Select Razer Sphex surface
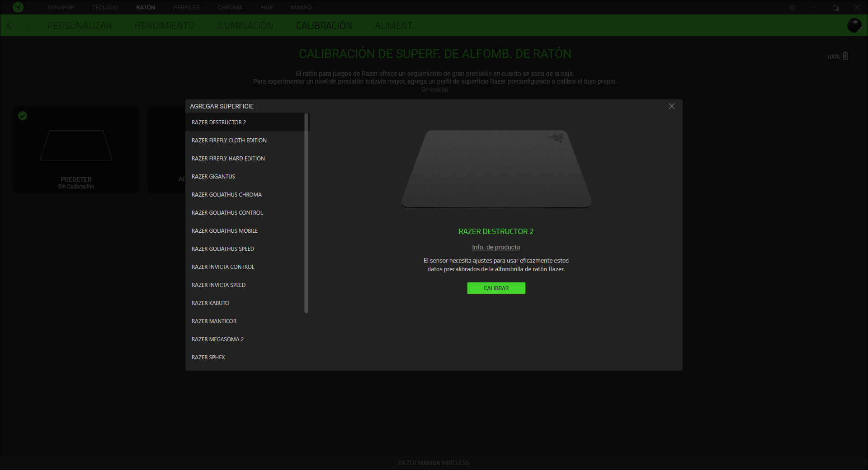This screenshot has height=470, width=868. 245,357
